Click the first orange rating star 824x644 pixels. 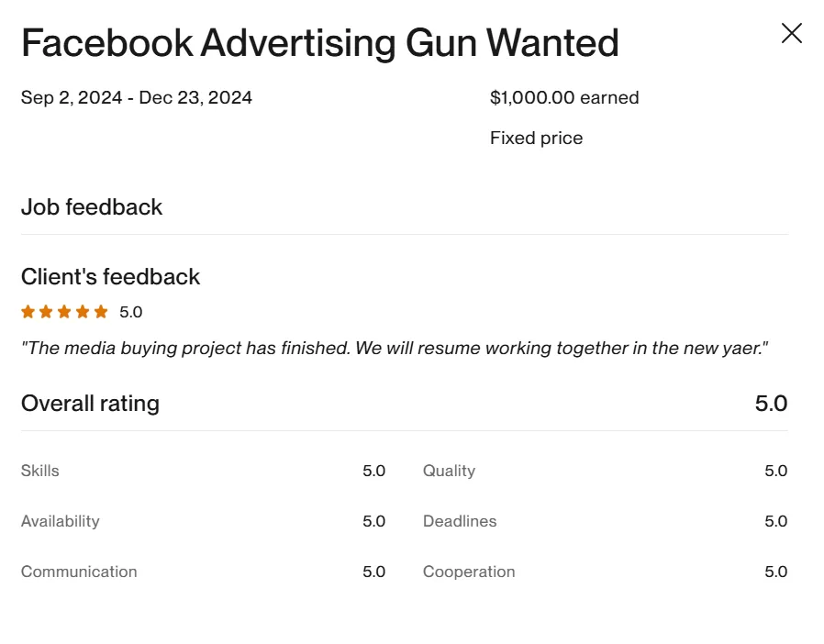click(x=28, y=312)
